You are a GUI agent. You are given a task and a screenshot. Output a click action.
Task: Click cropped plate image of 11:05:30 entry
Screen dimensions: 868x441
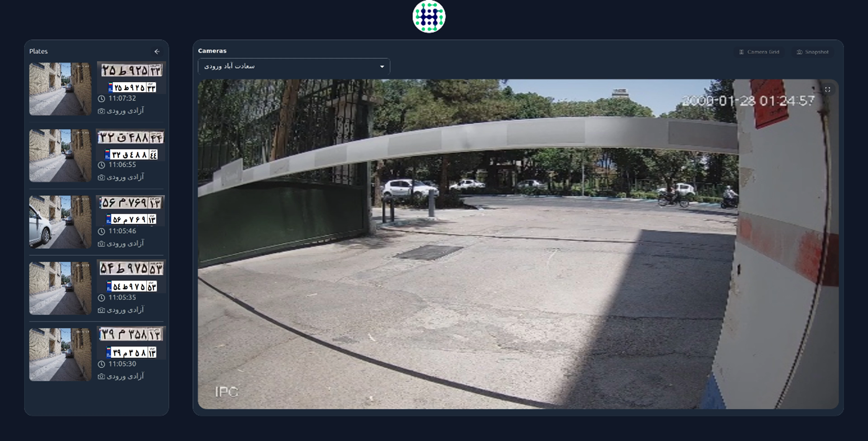[131, 334]
